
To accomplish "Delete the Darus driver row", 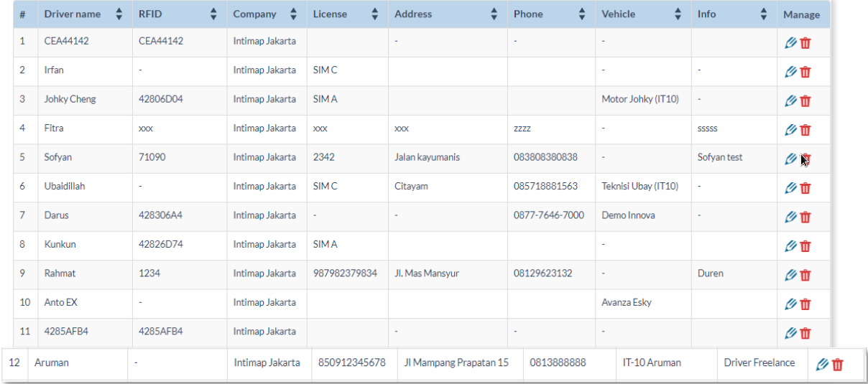I will [805, 217].
